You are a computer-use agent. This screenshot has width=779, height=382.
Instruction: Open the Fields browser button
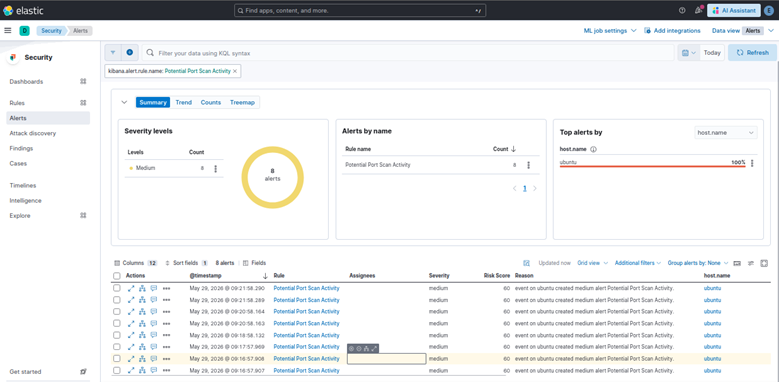click(x=254, y=263)
